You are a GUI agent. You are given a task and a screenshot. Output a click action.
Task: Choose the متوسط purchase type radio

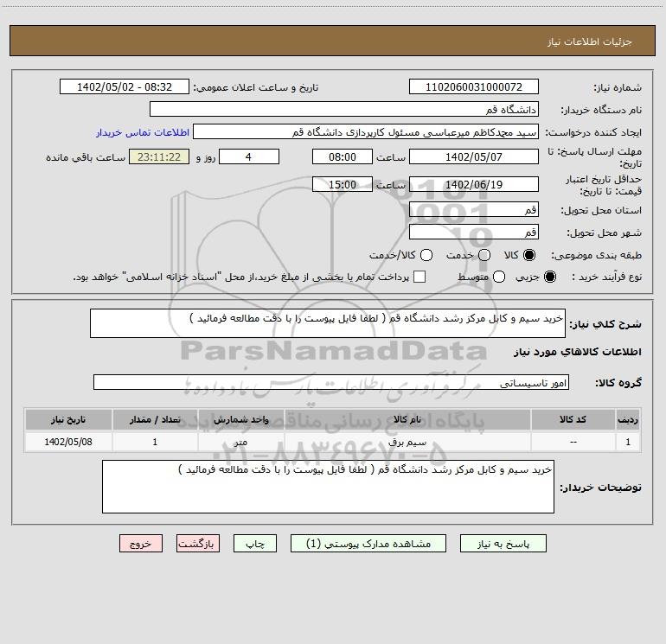[x=499, y=277]
